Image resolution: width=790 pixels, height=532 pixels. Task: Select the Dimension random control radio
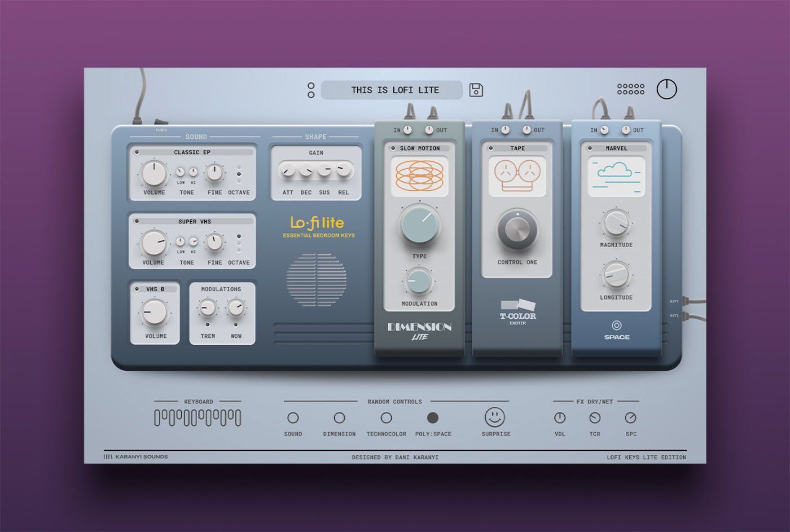[x=339, y=418]
